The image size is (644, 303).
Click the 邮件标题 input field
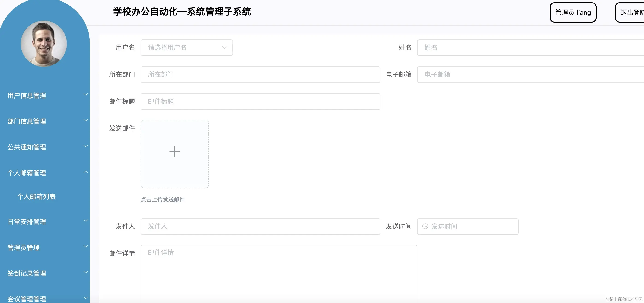[260, 101]
